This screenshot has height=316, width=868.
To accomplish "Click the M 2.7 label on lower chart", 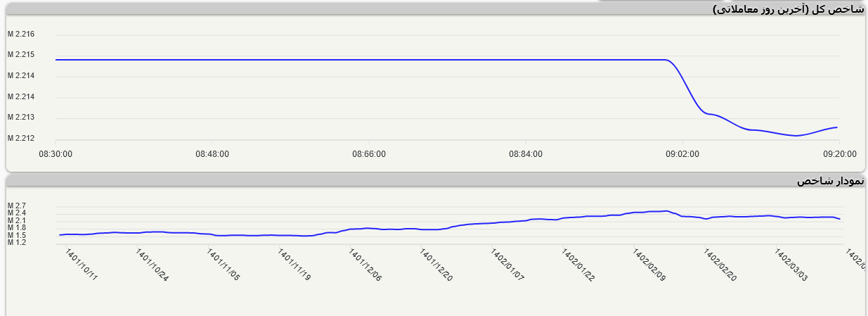I will [16, 206].
